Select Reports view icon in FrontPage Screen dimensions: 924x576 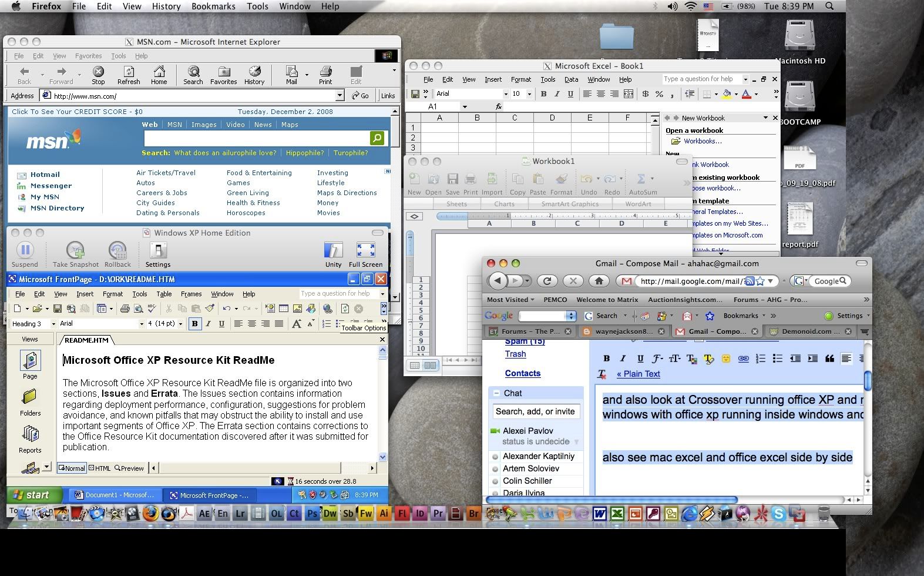pyautogui.click(x=30, y=434)
